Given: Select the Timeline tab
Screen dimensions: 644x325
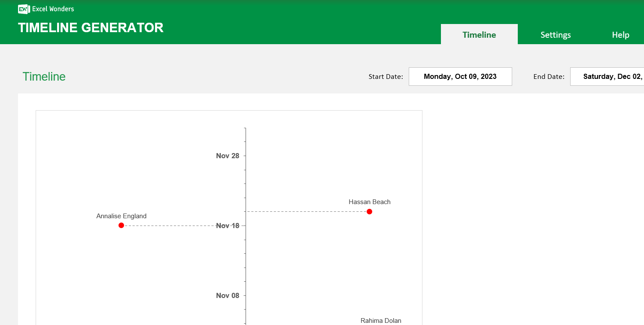Looking at the screenshot, I should click(479, 34).
